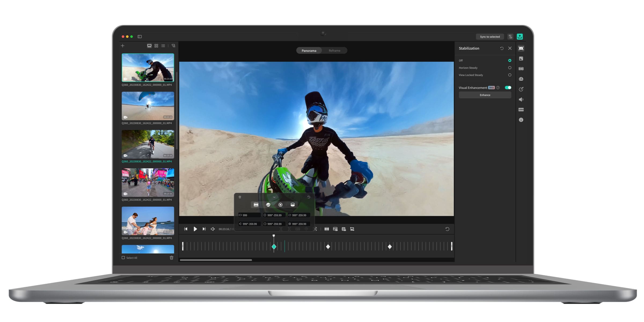Viewport: 644px width, 322px height.
Task: Mute audio using the playback speaker icon
Action: pyautogui.click(x=213, y=229)
